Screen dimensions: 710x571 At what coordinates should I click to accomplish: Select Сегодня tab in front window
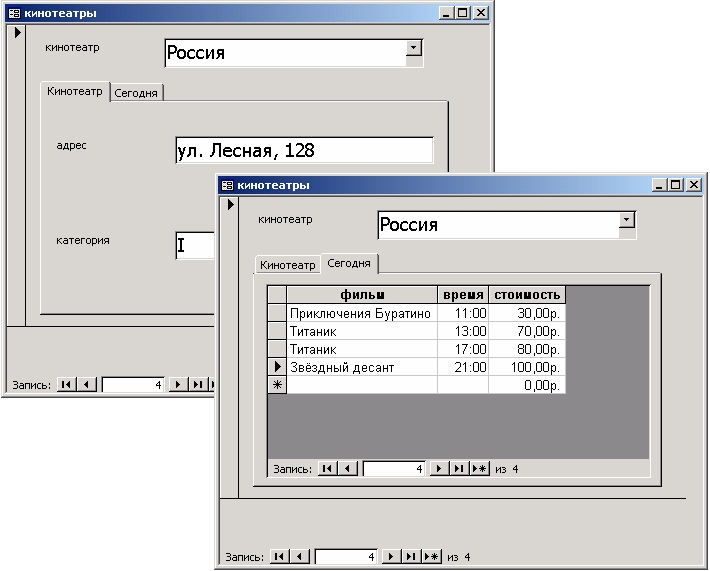coord(349,263)
